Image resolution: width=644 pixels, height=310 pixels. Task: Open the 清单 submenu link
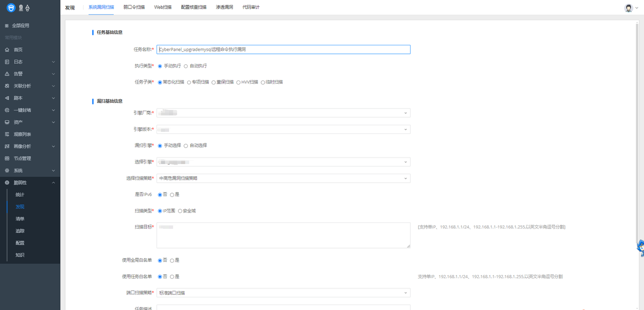(20, 219)
